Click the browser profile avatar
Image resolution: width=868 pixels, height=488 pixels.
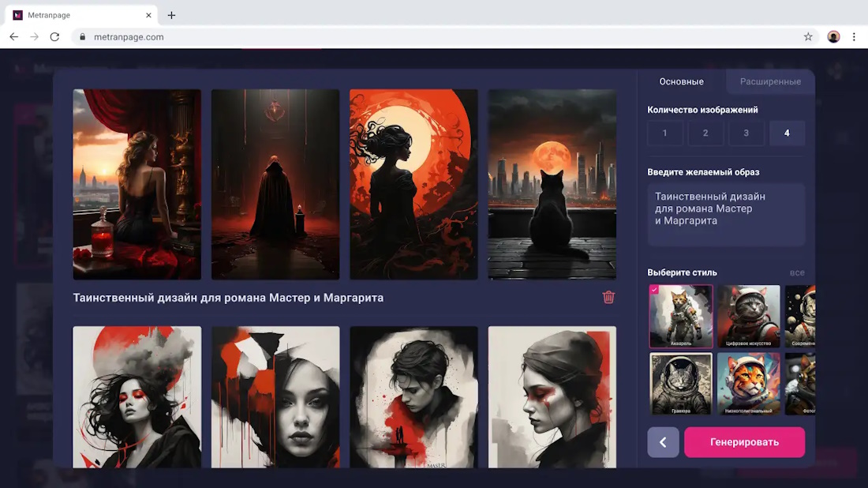tap(833, 37)
